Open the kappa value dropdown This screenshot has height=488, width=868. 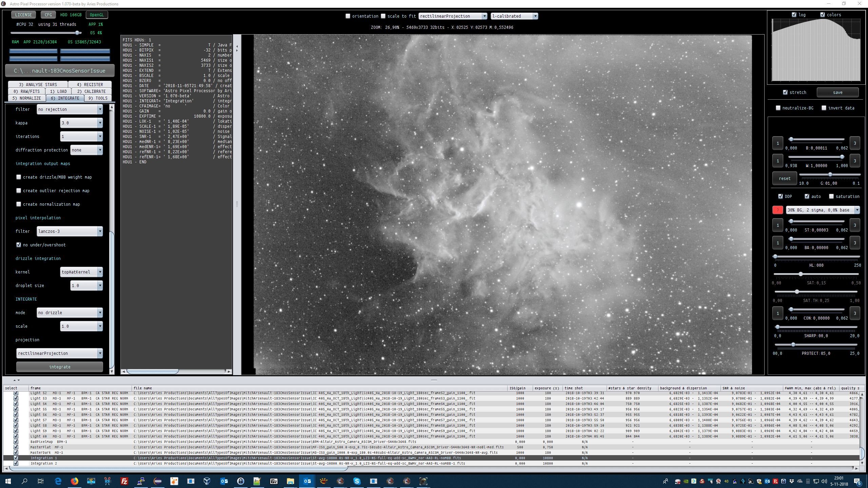coord(81,123)
